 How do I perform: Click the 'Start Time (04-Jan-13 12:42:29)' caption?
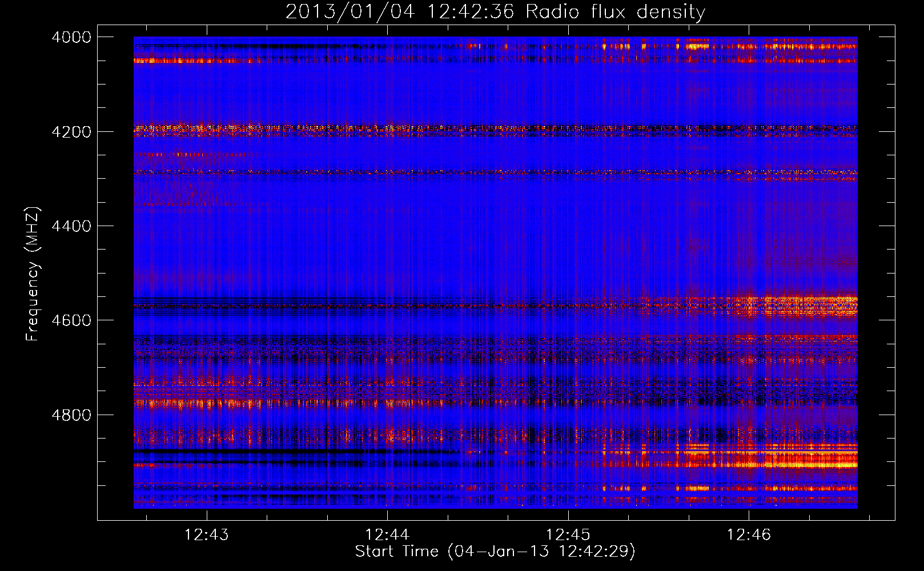coord(495,552)
